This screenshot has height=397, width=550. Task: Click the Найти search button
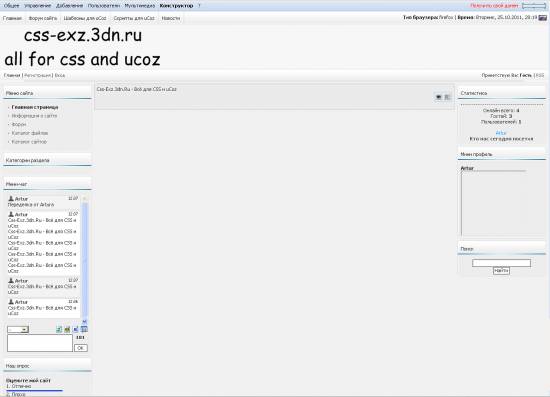[501, 271]
